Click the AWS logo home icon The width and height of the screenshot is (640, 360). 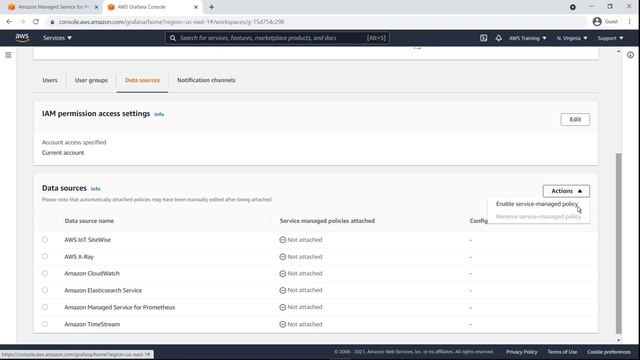(22, 38)
